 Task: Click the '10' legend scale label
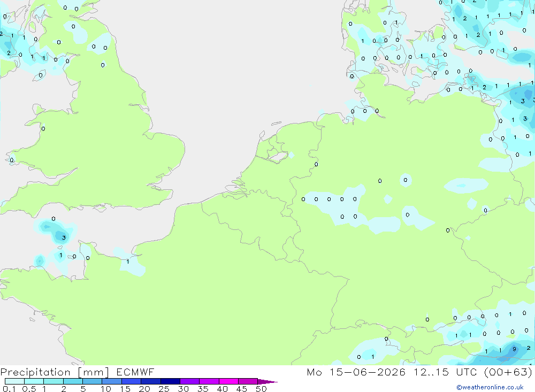[x=106, y=389]
